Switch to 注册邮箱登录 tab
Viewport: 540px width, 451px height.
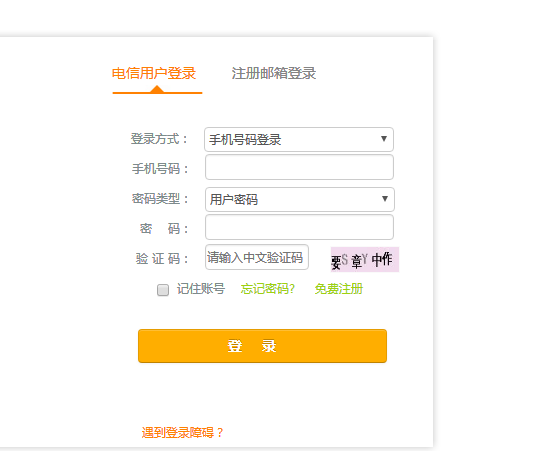tap(274, 73)
